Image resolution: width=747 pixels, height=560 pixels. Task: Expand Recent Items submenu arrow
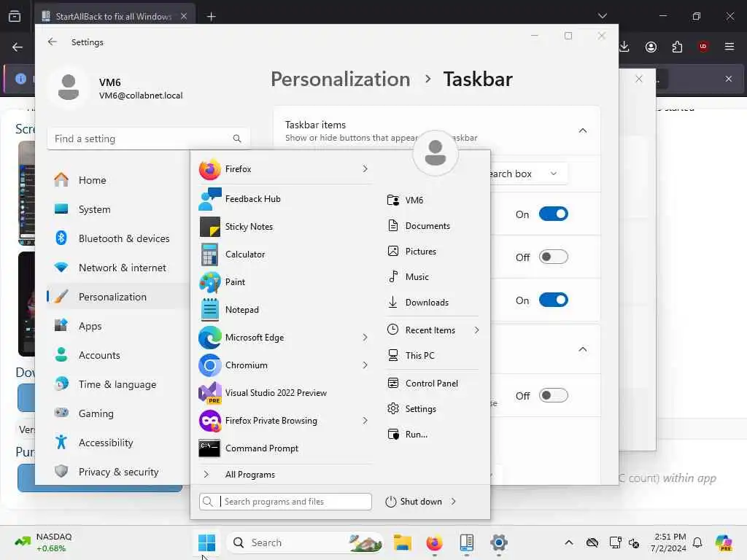(x=476, y=330)
